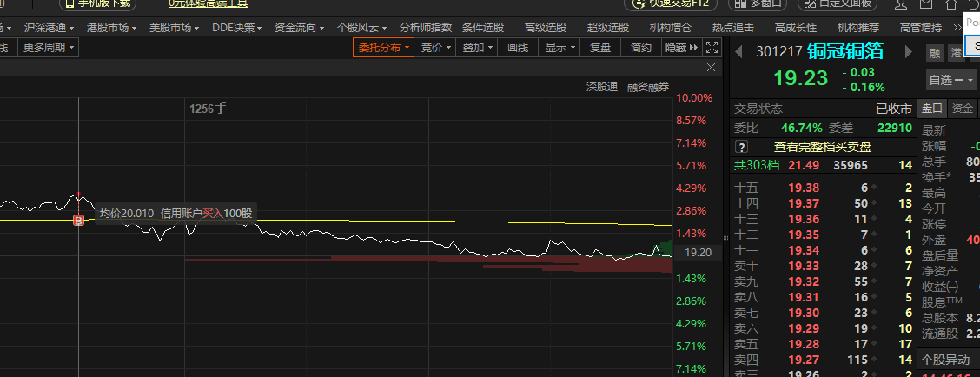The height and width of the screenshot is (377, 980).
Task: Open the 竞价 auction dropdown
Action: point(435,48)
